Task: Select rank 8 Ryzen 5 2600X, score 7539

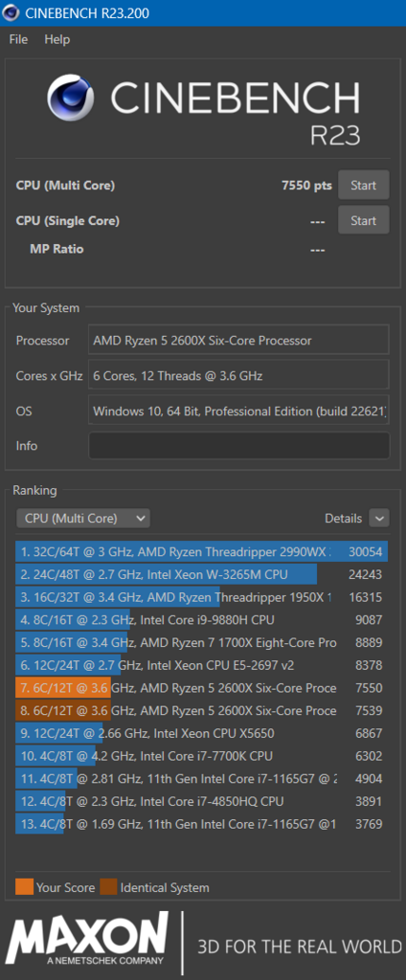Action: 201,711
